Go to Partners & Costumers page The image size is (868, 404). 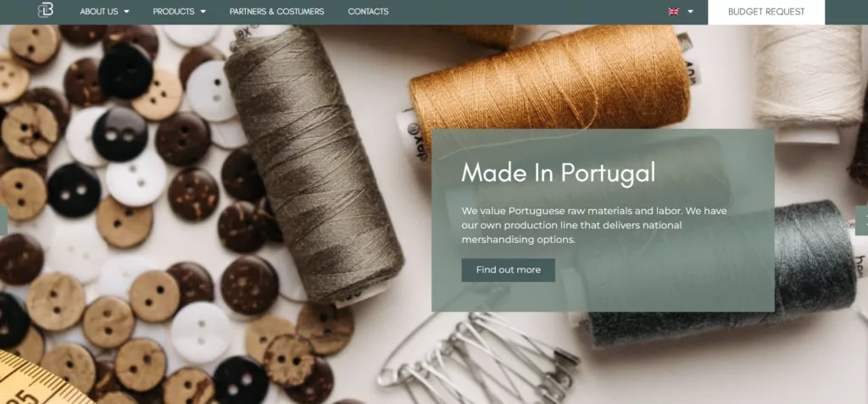pos(277,12)
